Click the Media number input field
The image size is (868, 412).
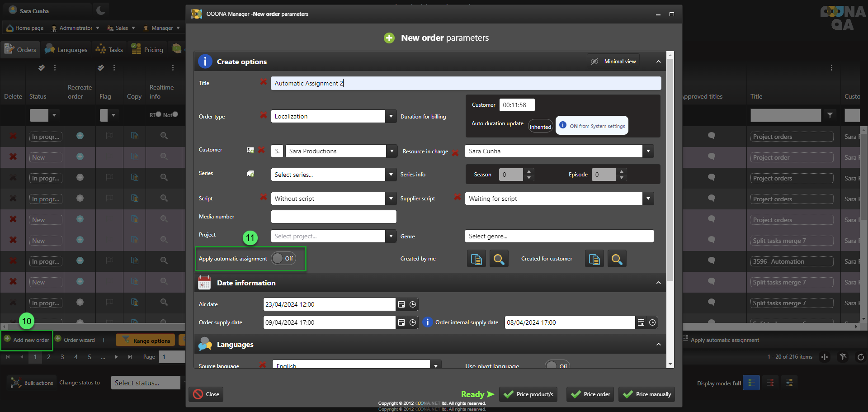(x=334, y=217)
